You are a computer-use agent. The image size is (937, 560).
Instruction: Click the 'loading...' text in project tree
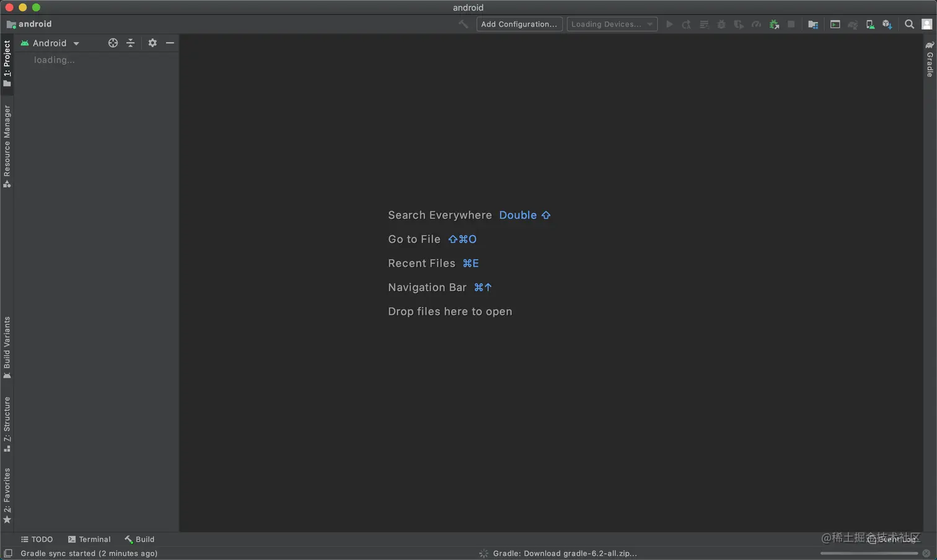54,60
